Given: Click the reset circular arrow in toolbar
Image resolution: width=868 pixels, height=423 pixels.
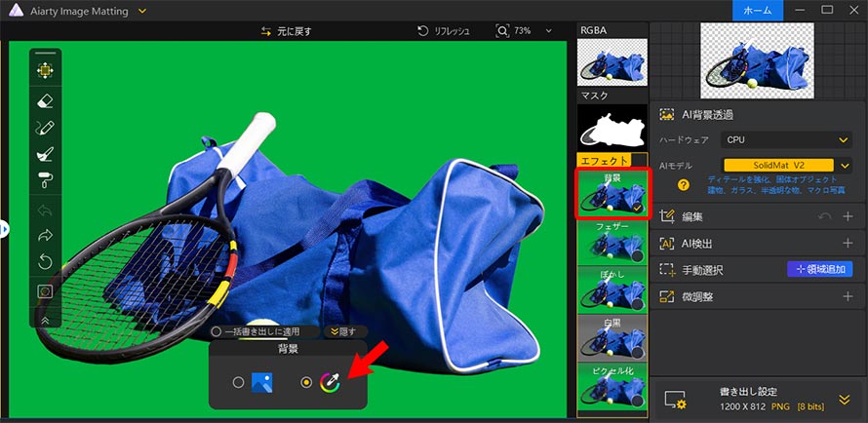Looking at the screenshot, I should coord(45,261).
